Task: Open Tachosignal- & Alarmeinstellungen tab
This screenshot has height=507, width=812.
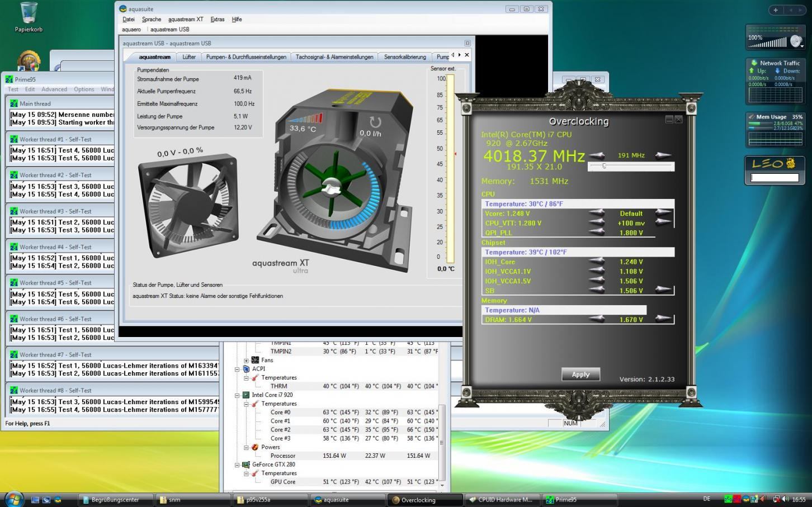Action: click(334, 57)
